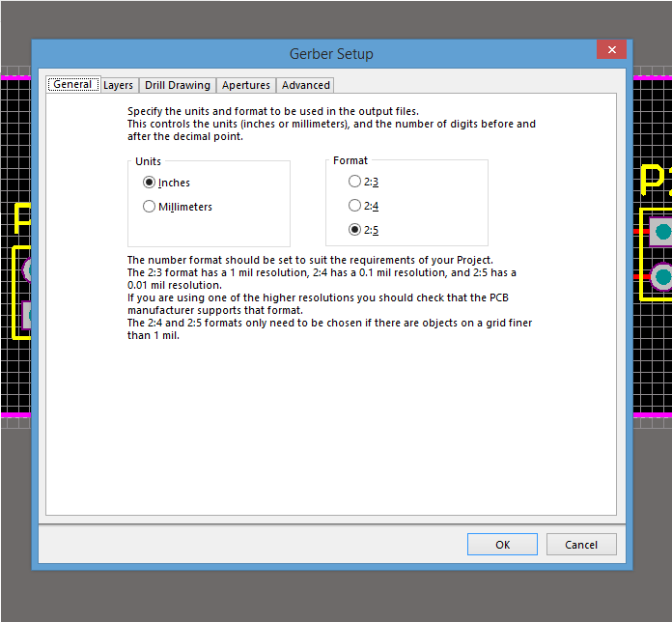This screenshot has width=672, height=622.
Task: Close the Gerber Setup dialog
Action: pos(612,51)
